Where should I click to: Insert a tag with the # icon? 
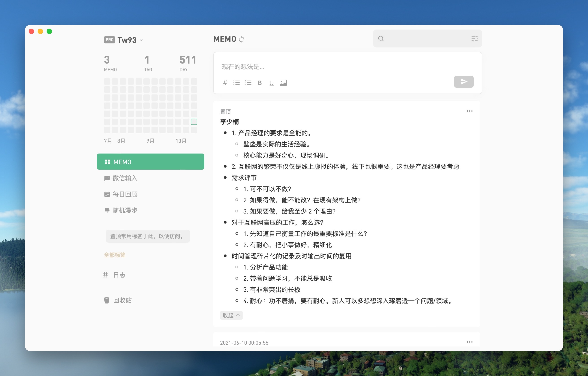[x=225, y=83]
